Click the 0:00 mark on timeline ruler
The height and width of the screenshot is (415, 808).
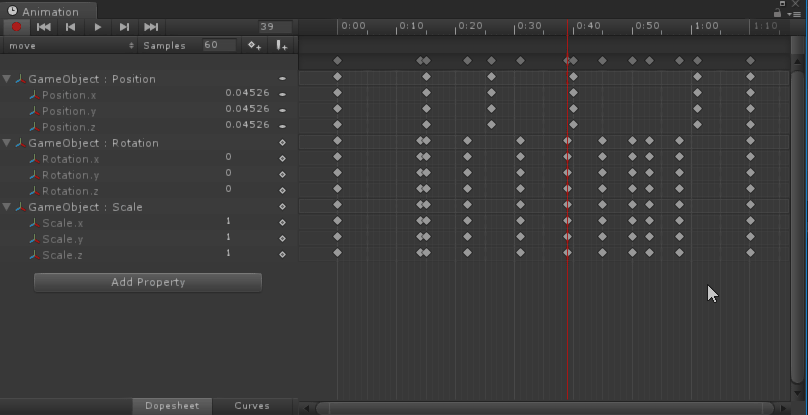pos(354,26)
